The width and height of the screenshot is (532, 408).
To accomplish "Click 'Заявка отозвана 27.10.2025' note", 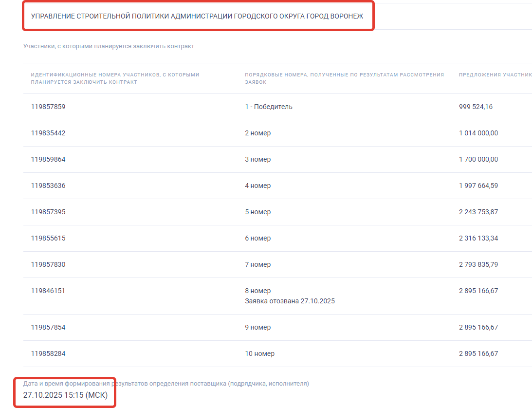I will [290, 301].
